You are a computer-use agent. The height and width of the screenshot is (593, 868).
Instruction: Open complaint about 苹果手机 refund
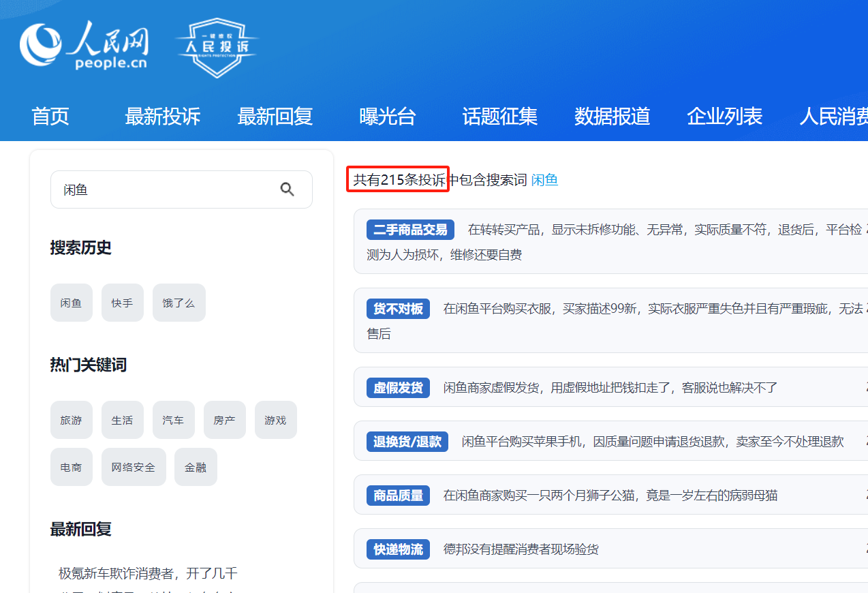point(653,442)
